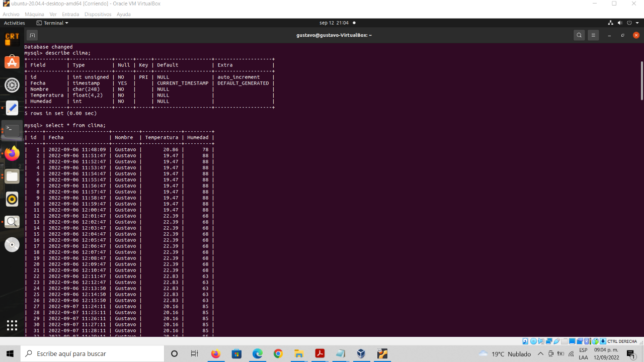Image resolution: width=644 pixels, height=362 pixels.
Task: Launch Firefox from the Ubuntu dock
Action: point(12,153)
